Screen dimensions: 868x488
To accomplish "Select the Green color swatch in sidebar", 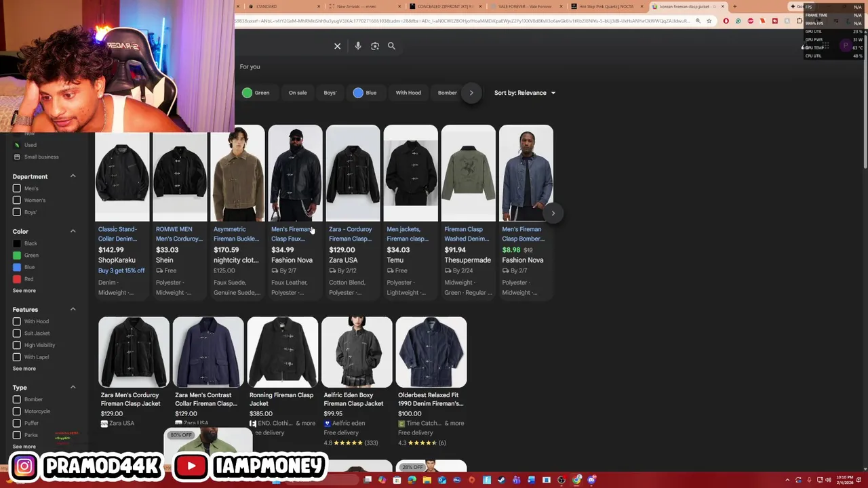I will (17, 255).
